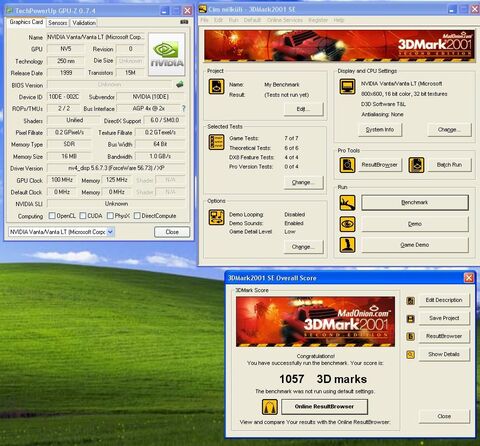Click the BIOS save chip icon in GPU-Z
The width and height of the screenshot is (480, 446).
point(180,84)
